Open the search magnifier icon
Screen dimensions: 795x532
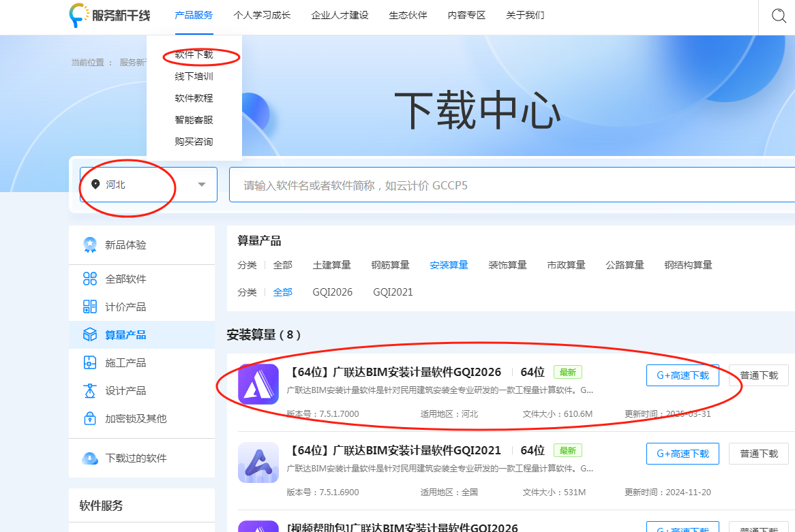click(x=779, y=16)
